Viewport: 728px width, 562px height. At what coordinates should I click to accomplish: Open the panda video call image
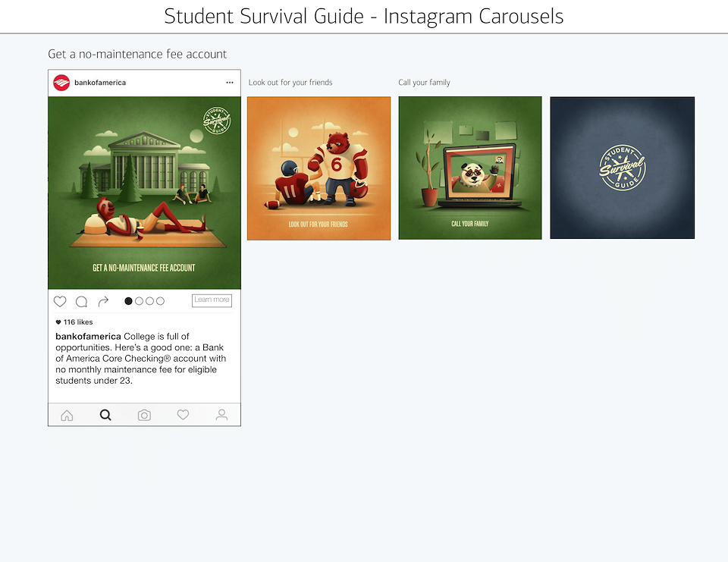coord(470,168)
